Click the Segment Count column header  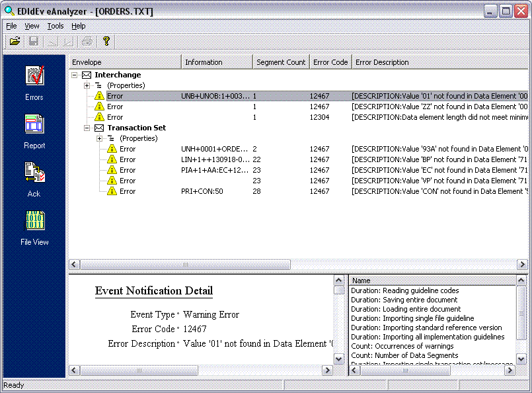(281, 62)
